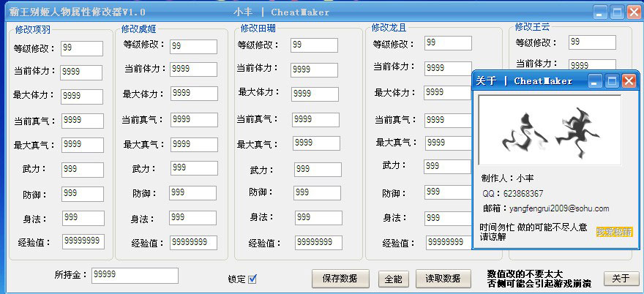The height and width of the screenshot is (294, 644).
Task: Focus 等级修改 field under 修改项羽
Action: click(x=82, y=48)
